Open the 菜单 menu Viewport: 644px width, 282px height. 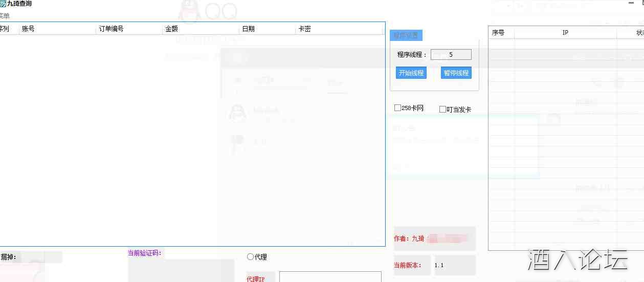pyautogui.click(x=5, y=16)
